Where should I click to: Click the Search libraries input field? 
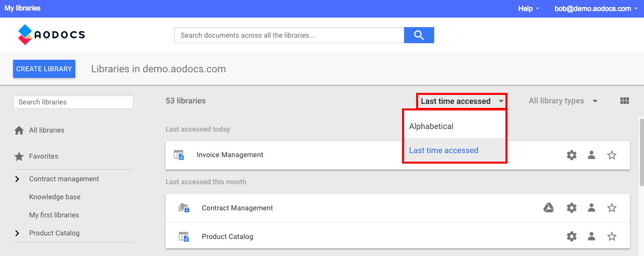pyautogui.click(x=73, y=102)
